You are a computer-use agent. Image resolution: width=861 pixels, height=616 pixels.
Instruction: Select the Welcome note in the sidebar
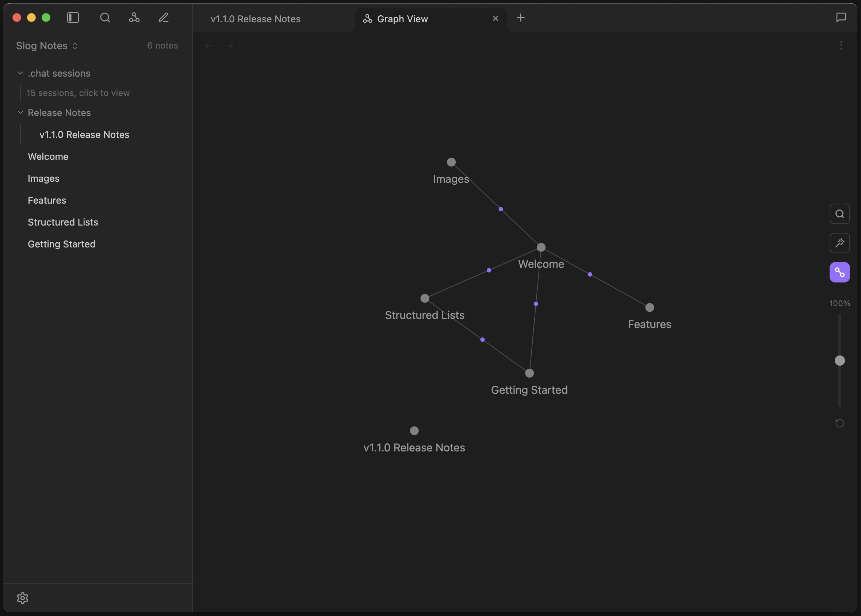coord(48,156)
